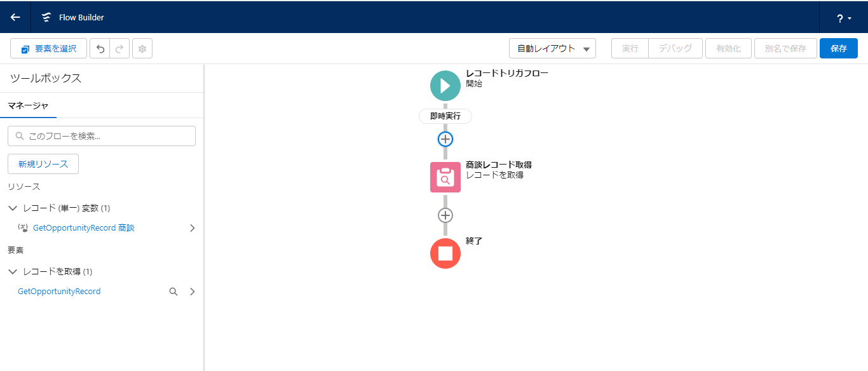Collapse the レコード (単一) 変数 section
The image size is (868, 371).
click(x=13, y=208)
